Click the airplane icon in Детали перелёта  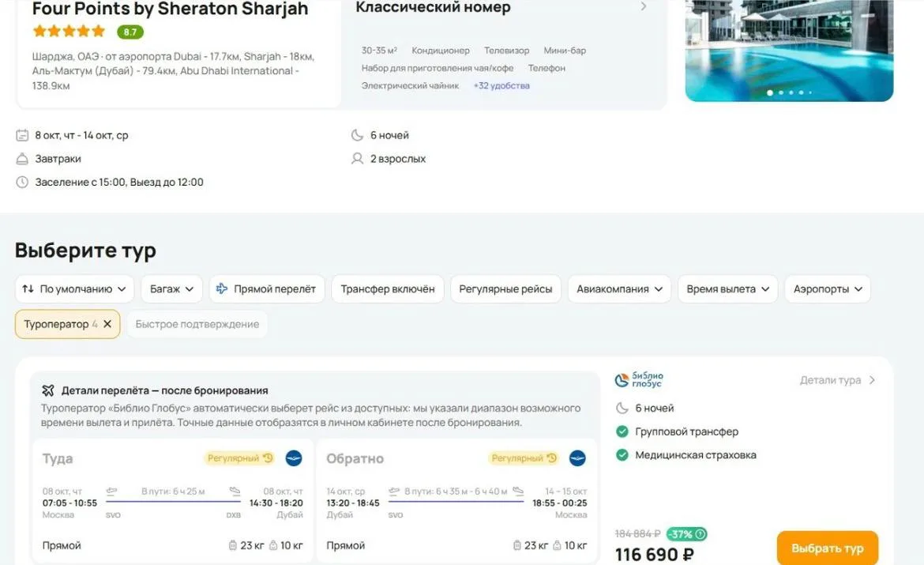tap(48, 390)
